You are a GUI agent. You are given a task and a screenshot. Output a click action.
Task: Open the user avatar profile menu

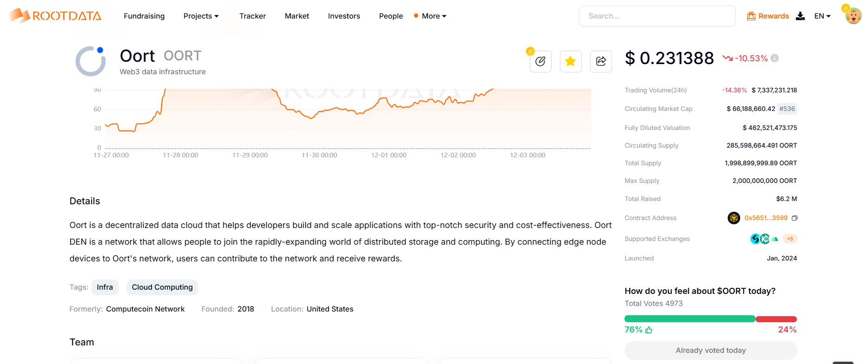[853, 15]
